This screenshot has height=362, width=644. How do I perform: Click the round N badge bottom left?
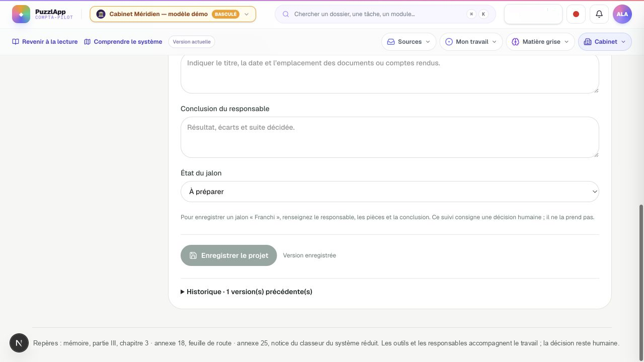pos(19,343)
